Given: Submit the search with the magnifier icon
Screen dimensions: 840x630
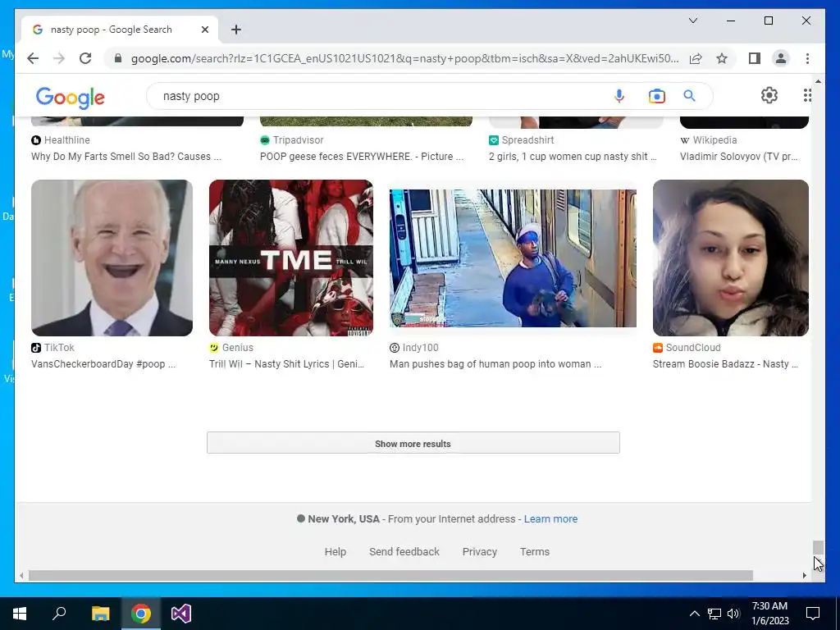Looking at the screenshot, I should pos(689,96).
